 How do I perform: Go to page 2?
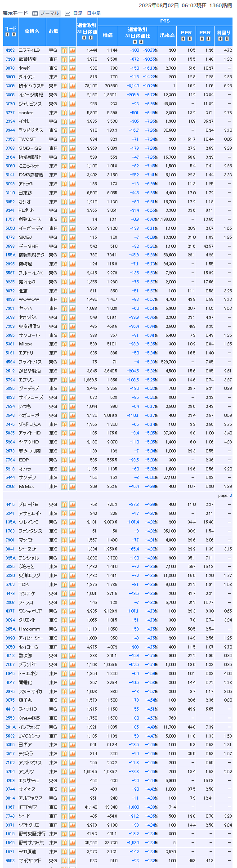tap(231, 496)
